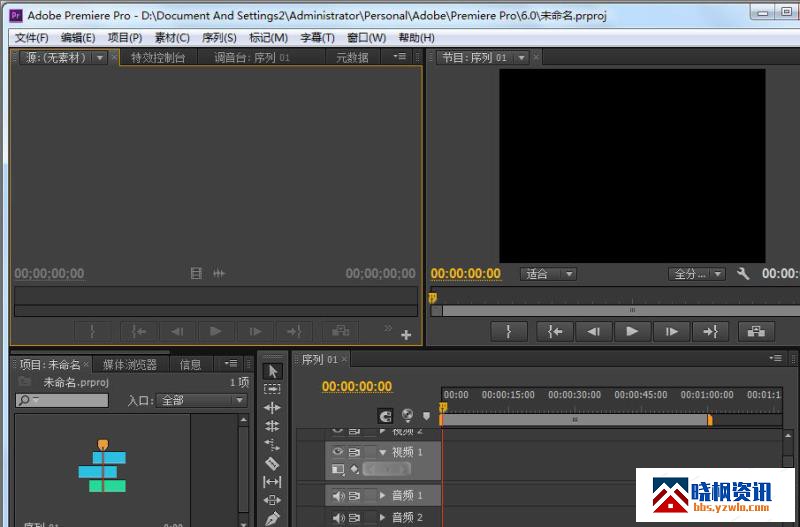
Task: Toggle visibility eye of 视频 1 track
Action: [x=337, y=451]
